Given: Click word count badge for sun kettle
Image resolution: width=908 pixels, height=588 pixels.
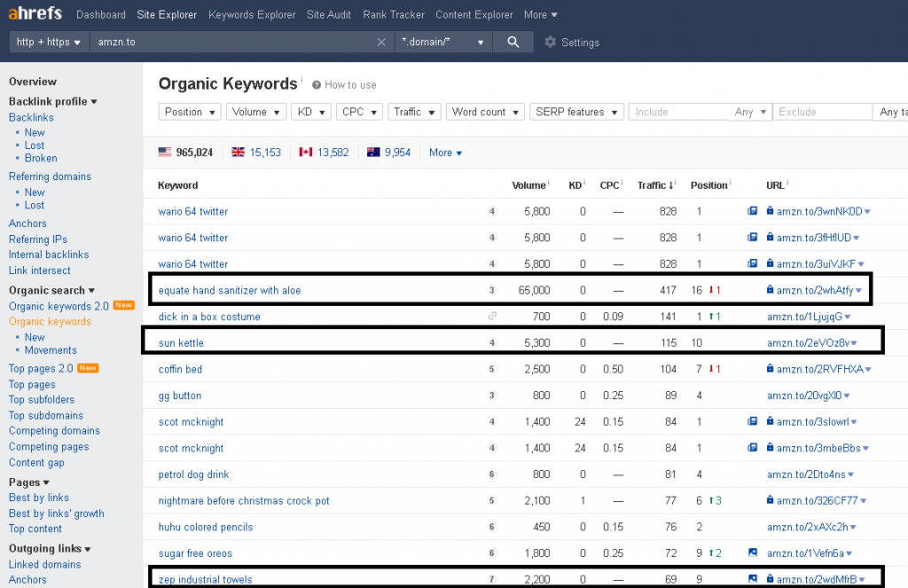Looking at the screenshot, I should point(492,342).
